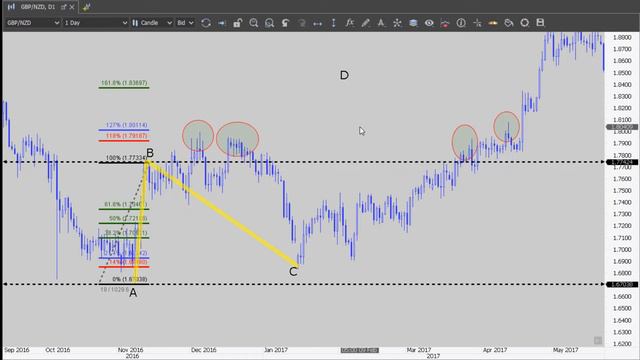Open the 1 Day timeframe dropdown
The height and width of the screenshot is (360, 640).
click(x=96, y=23)
